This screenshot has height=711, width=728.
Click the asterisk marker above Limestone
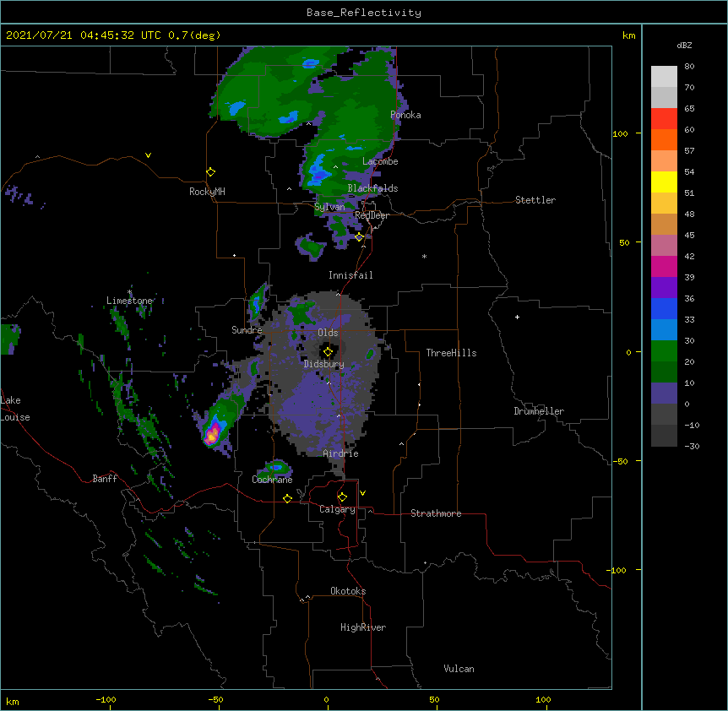(129, 292)
